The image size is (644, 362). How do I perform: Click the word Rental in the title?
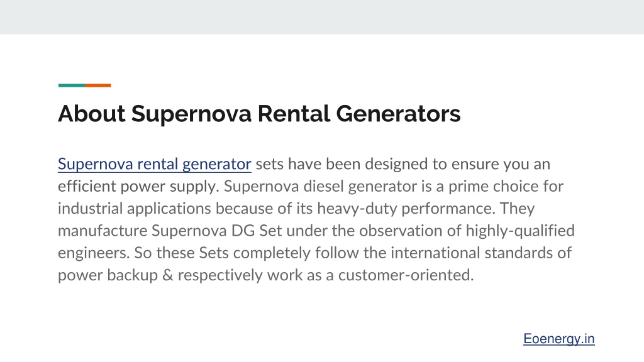click(294, 114)
